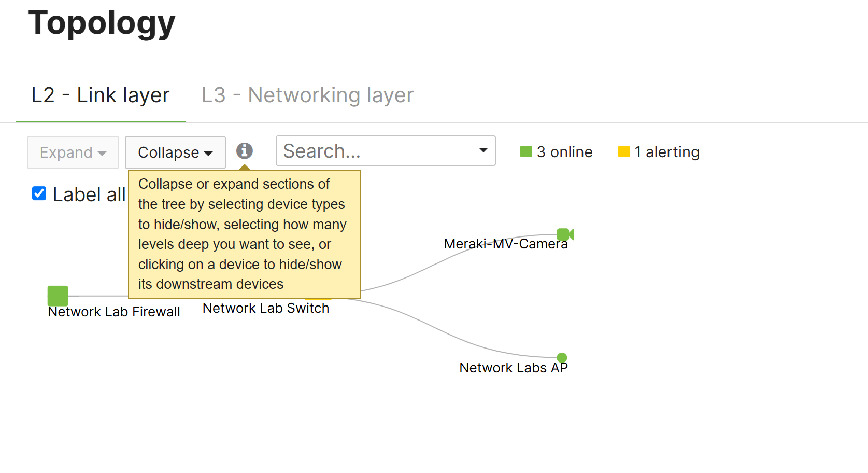Viewport: 868px width, 473px height.
Task: Open the Collapse dropdown menu
Action: [175, 152]
